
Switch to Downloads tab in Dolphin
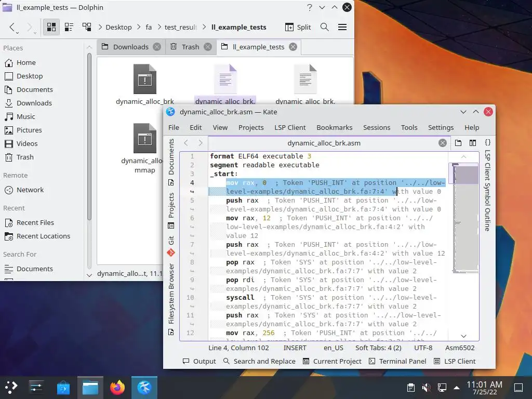131,47
